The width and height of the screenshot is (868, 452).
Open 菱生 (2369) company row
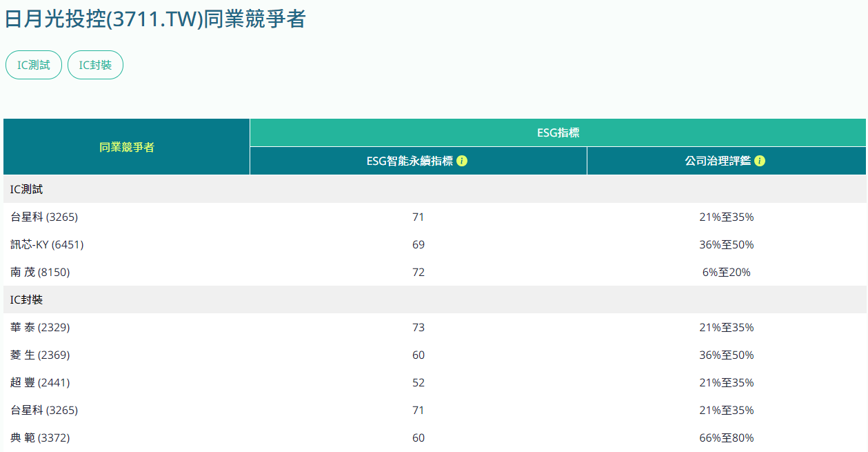tap(40, 355)
